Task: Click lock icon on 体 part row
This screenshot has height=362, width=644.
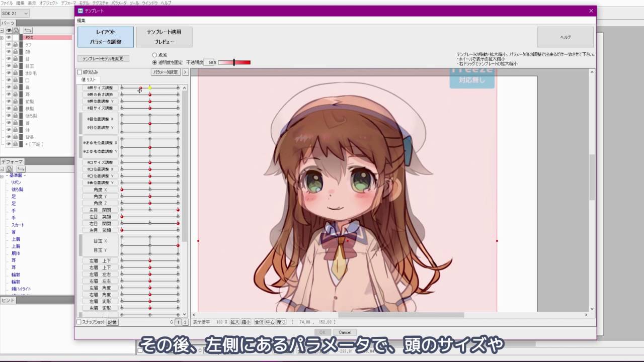Action: [x=16, y=130]
